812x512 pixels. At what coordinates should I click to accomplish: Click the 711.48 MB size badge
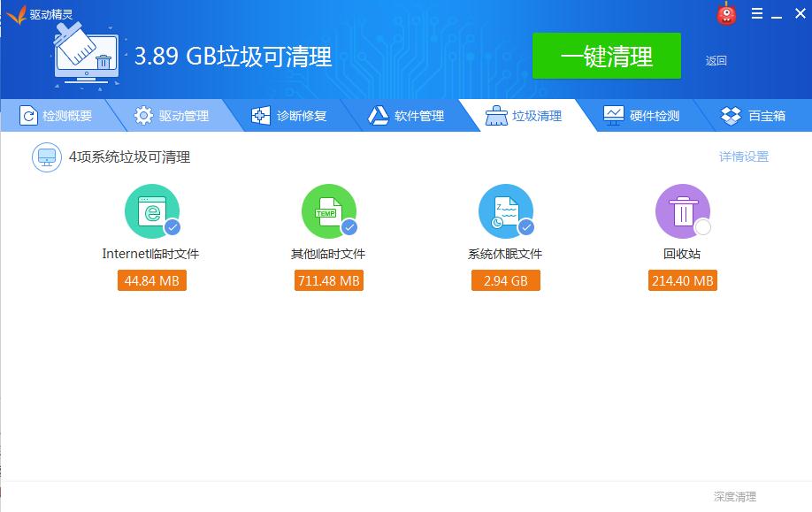[x=329, y=280]
